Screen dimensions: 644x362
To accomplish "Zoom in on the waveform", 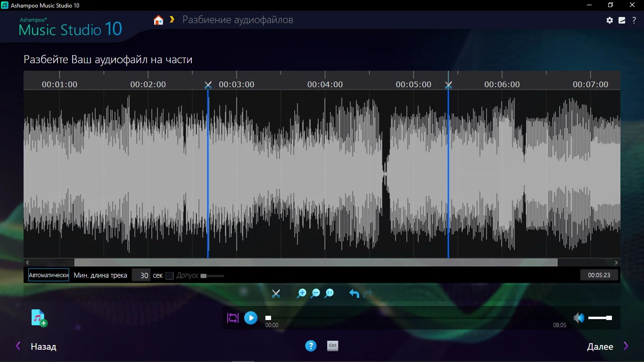I will [301, 293].
